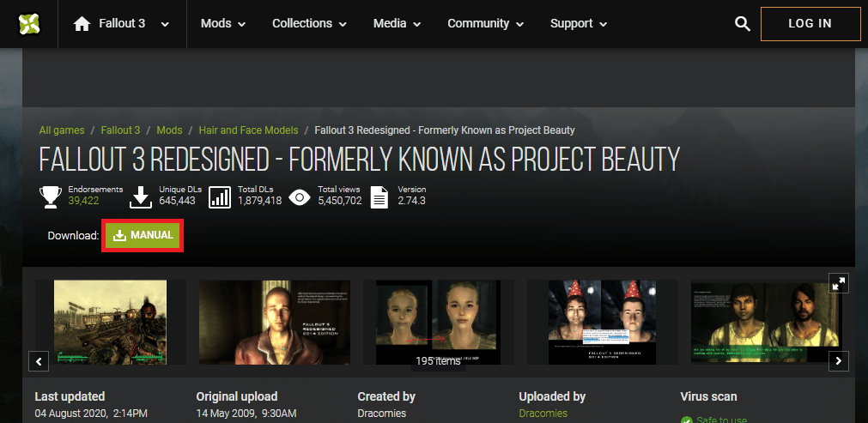Click the house icon beside Fallout 3
The width and height of the screenshot is (868, 423).
82,24
